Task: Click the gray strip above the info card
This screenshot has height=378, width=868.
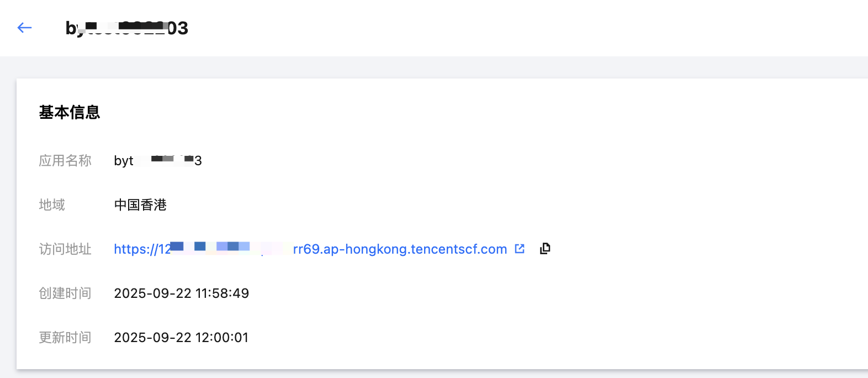Action: pyautogui.click(x=442, y=67)
